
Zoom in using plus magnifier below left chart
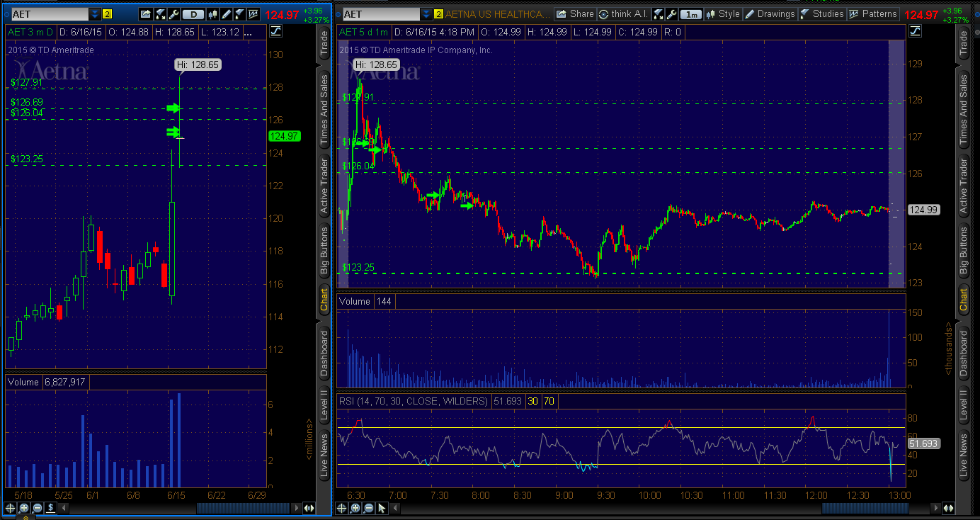(23, 508)
